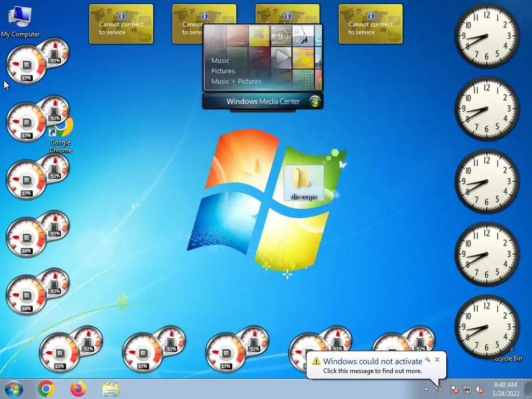The image size is (532, 399).
Task: Open the Start menu
Action: click(14, 389)
